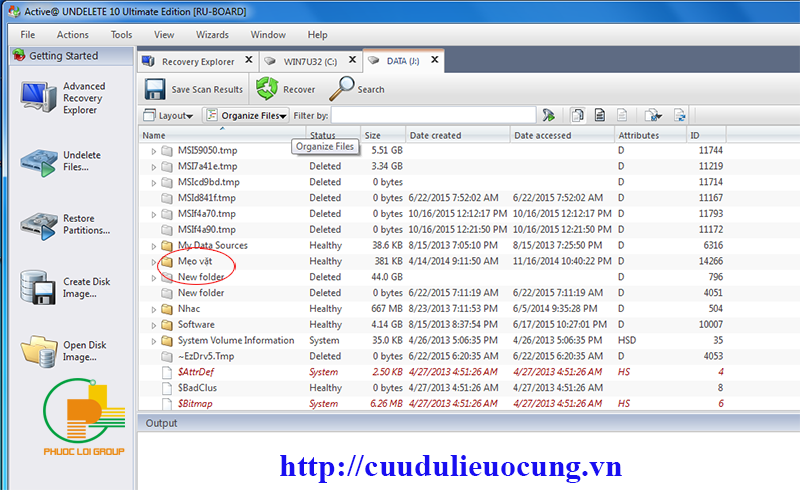Launch Undelete Files wizard in sidebar

38,162
